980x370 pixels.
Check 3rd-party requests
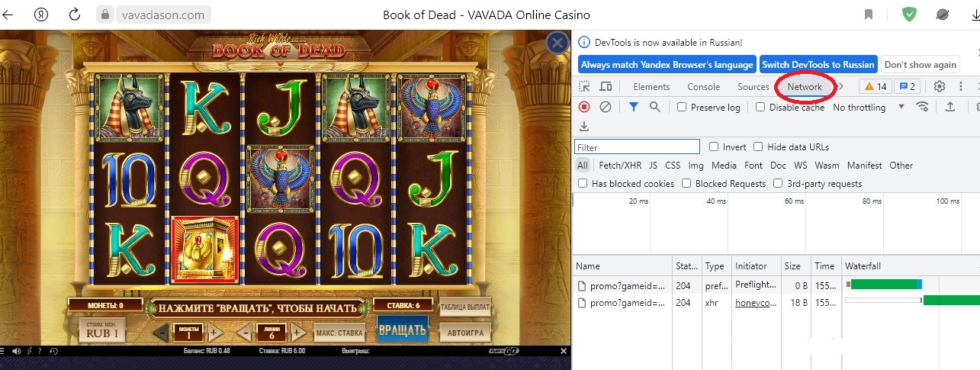(x=778, y=184)
